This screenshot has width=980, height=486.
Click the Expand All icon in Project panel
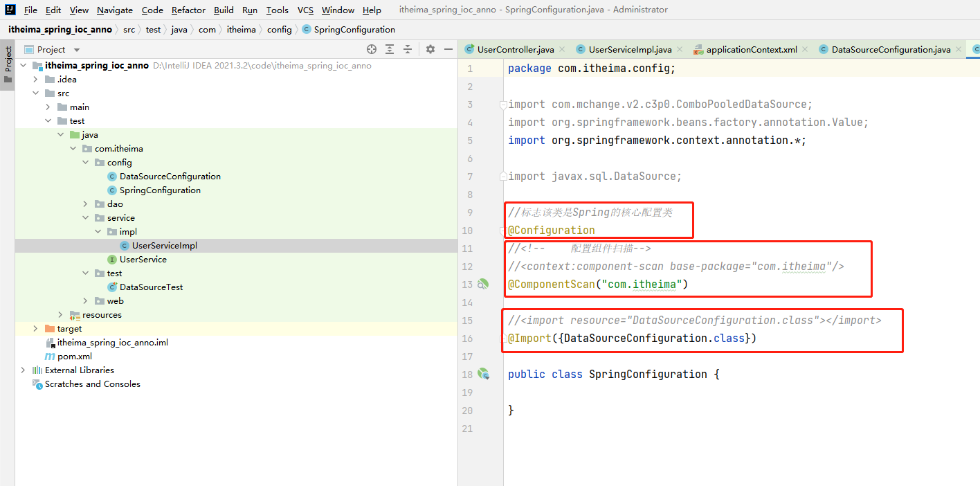click(390, 49)
